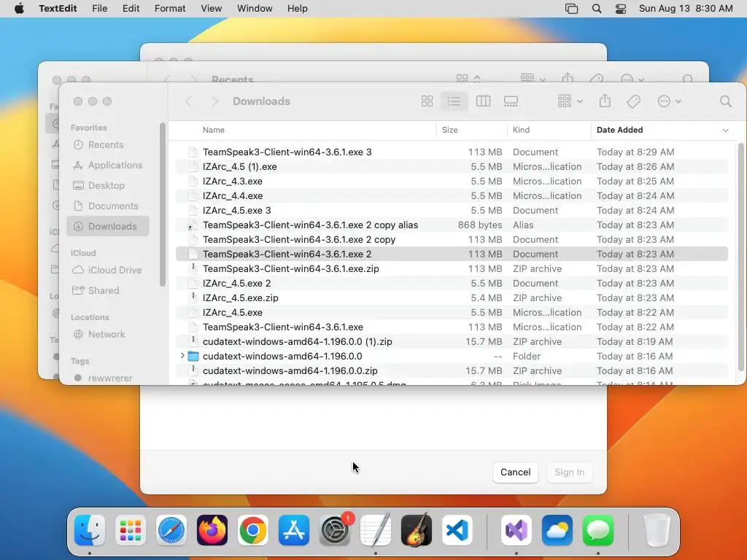
Task: Click Cancel in the sign-in dialog
Action: click(x=515, y=472)
